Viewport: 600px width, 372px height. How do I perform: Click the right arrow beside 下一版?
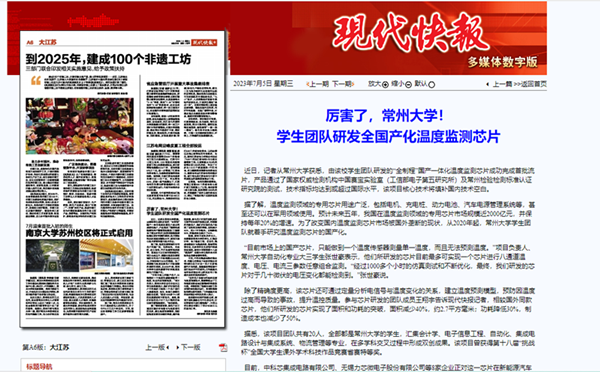[178, 348]
